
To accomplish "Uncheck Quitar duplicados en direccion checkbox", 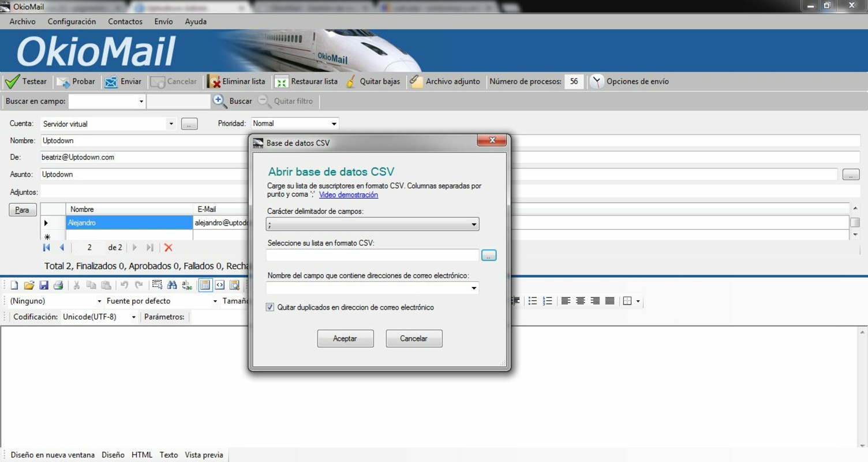I will 270,307.
